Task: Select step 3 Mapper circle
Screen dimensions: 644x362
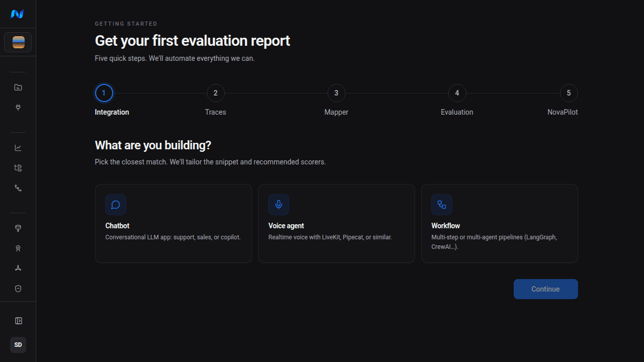Action: coord(336,93)
